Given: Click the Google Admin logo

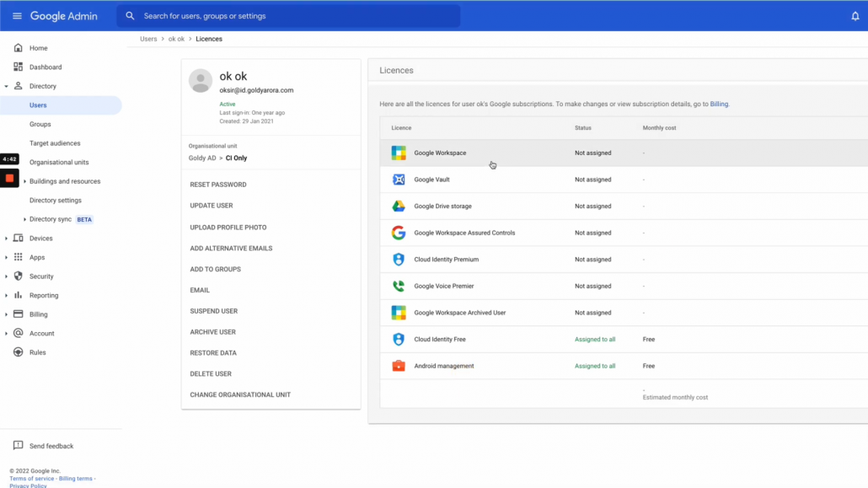Looking at the screenshot, I should pos(64,16).
